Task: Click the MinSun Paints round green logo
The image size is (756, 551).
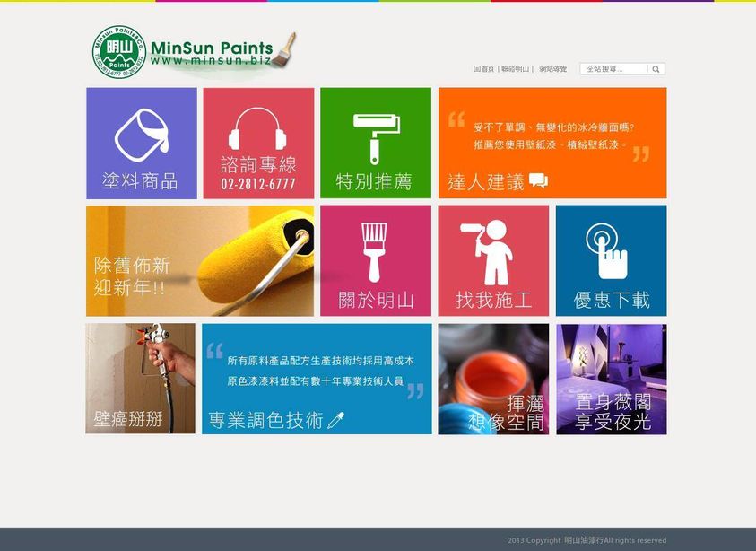Action: 119,52
